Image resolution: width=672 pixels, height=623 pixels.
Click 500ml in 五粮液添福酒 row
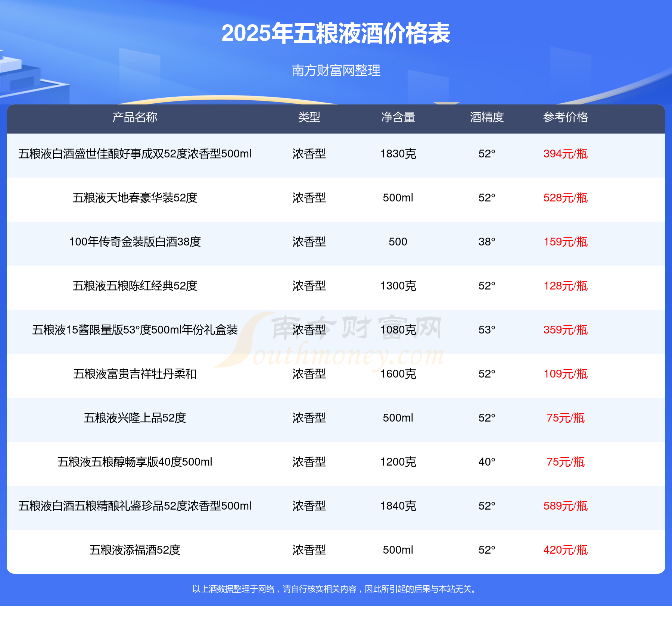pyautogui.click(x=398, y=550)
